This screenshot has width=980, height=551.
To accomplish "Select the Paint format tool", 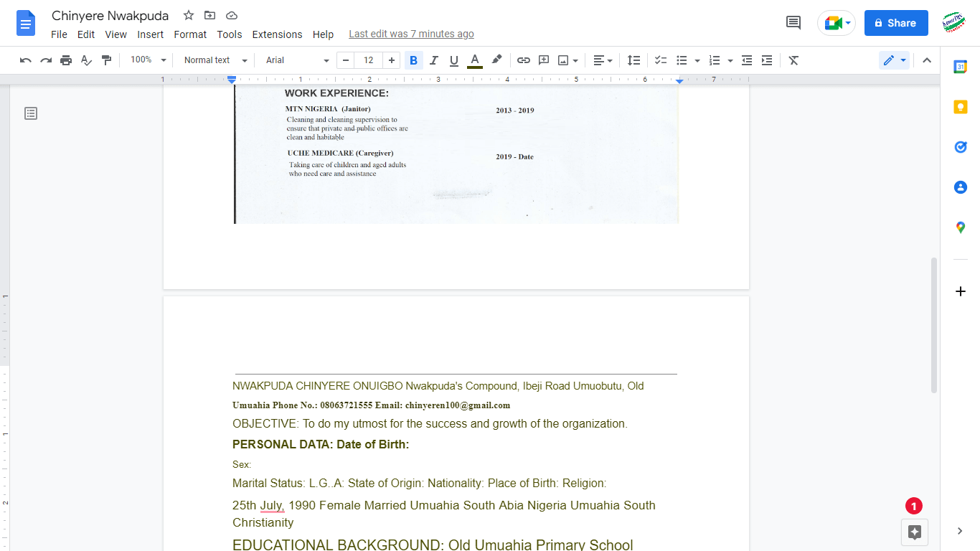I will 106,60.
